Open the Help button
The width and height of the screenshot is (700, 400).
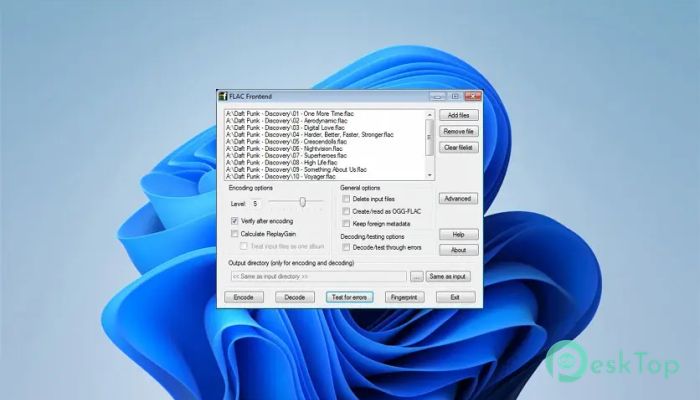click(x=458, y=234)
